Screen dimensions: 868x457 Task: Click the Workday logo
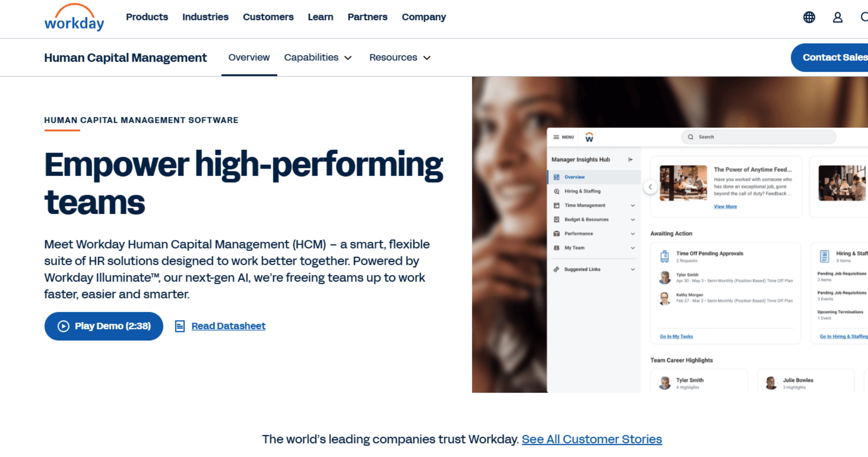pos(74,18)
